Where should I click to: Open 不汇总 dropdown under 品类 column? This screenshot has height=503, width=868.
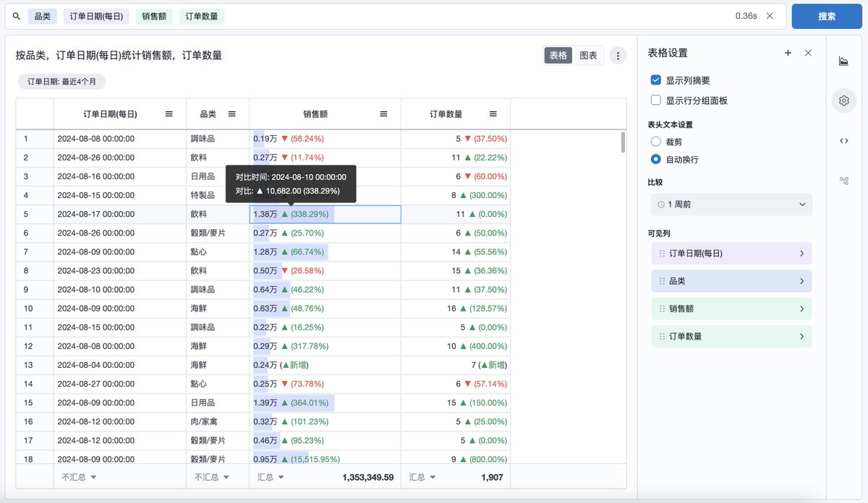coord(212,477)
